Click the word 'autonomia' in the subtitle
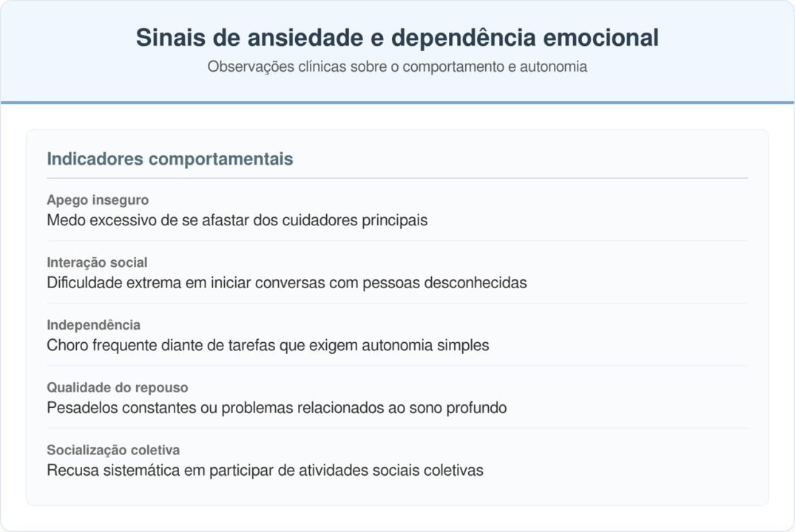This screenshot has width=795, height=532. click(553, 66)
